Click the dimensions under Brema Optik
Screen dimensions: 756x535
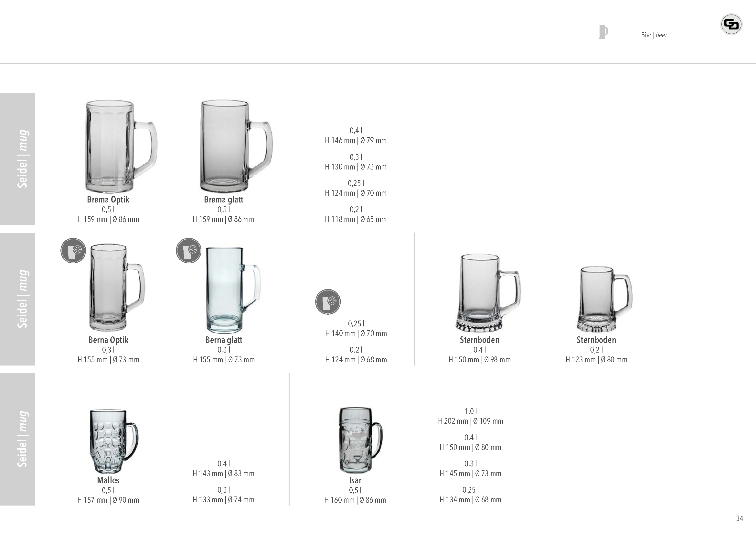click(108, 219)
